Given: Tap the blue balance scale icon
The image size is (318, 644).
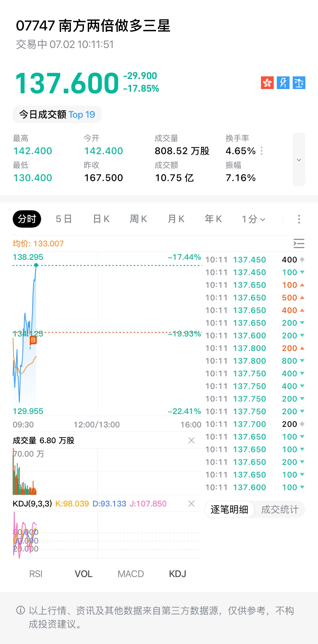Looking at the screenshot, I should (x=299, y=83).
